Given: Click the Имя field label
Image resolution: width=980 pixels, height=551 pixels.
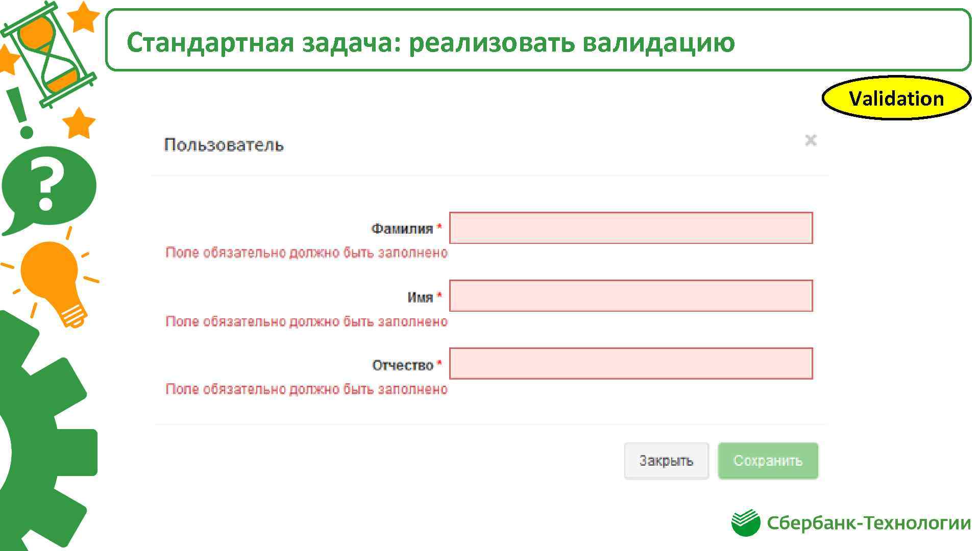Looking at the screenshot, I should pos(420,297).
